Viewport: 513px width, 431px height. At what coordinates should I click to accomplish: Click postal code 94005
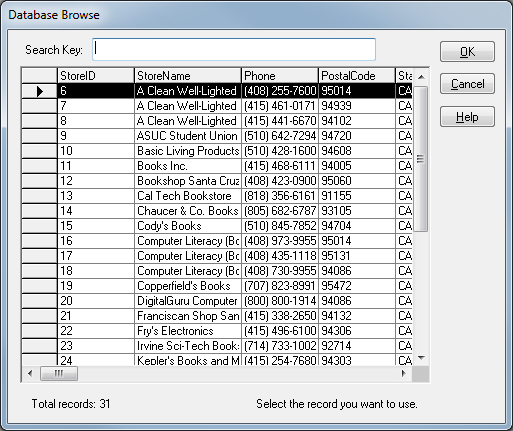[357, 166]
